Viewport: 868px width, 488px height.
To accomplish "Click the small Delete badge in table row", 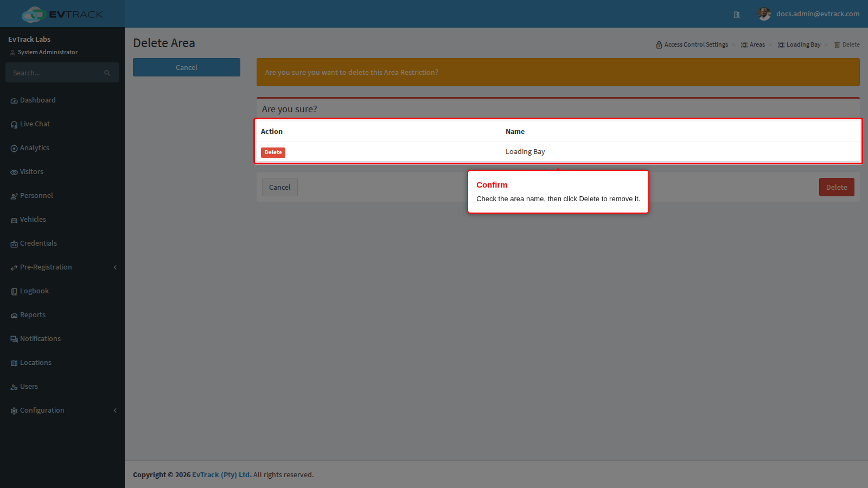I will (273, 152).
